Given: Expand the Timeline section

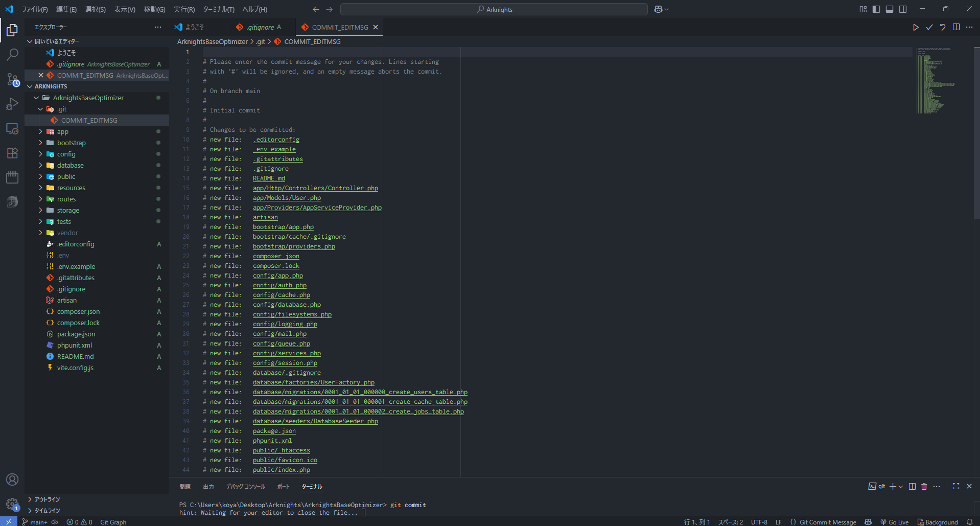Looking at the screenshot, I should click(30, 511).
